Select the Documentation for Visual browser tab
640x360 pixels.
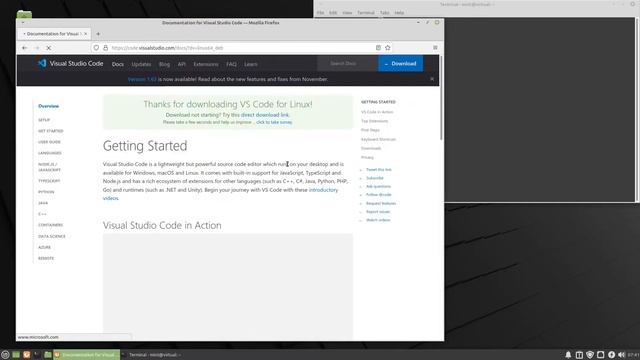(x=55, y=34)
